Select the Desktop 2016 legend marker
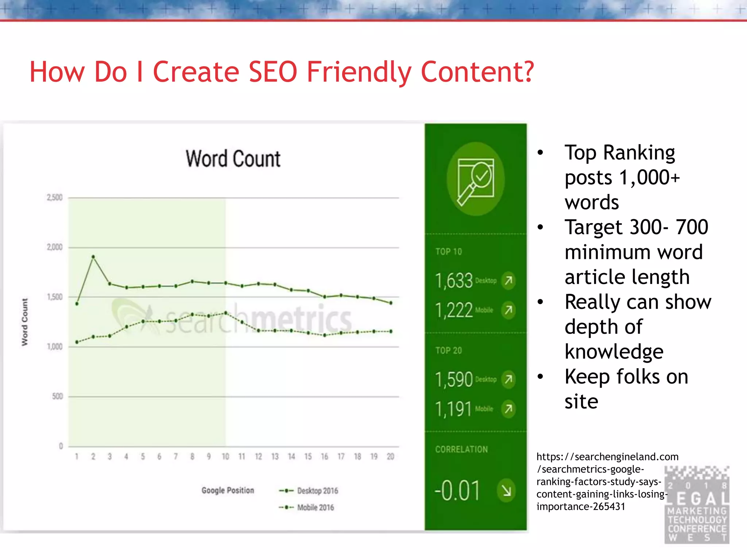This screenshot has height=560, width=747. (286, 491)
